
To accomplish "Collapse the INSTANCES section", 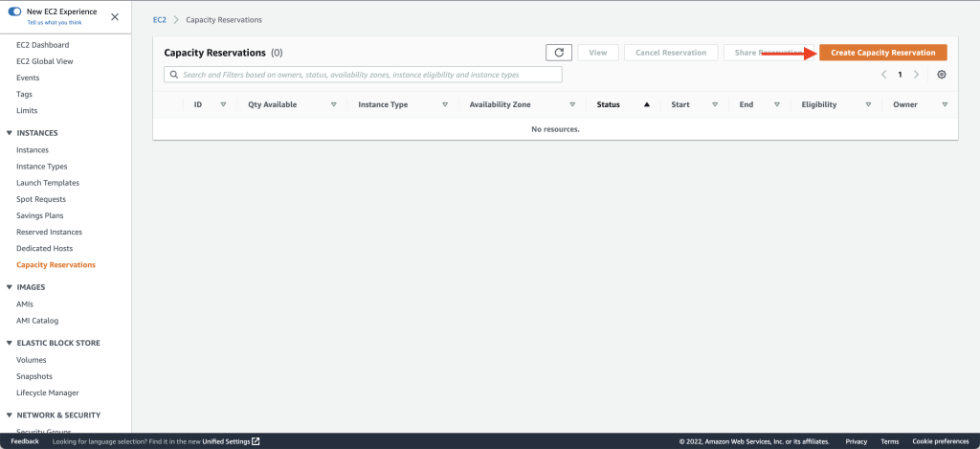I will pos(9,133).
